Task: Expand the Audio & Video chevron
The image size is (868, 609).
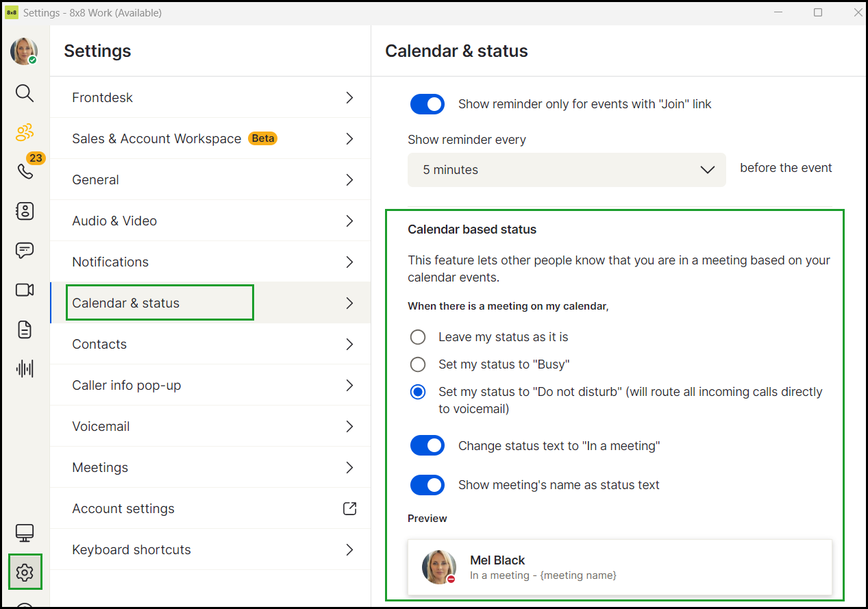Action: point(349,221)
